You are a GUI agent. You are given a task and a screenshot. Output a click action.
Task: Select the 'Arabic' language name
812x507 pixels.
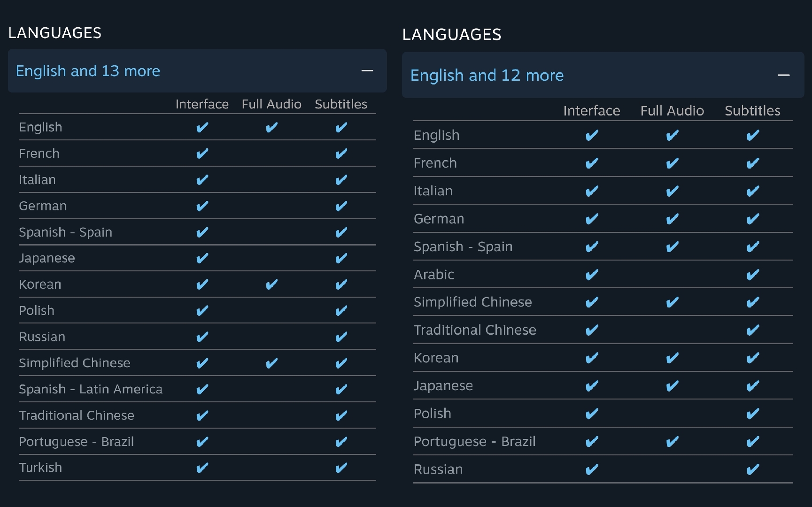(x=434, y=275)
